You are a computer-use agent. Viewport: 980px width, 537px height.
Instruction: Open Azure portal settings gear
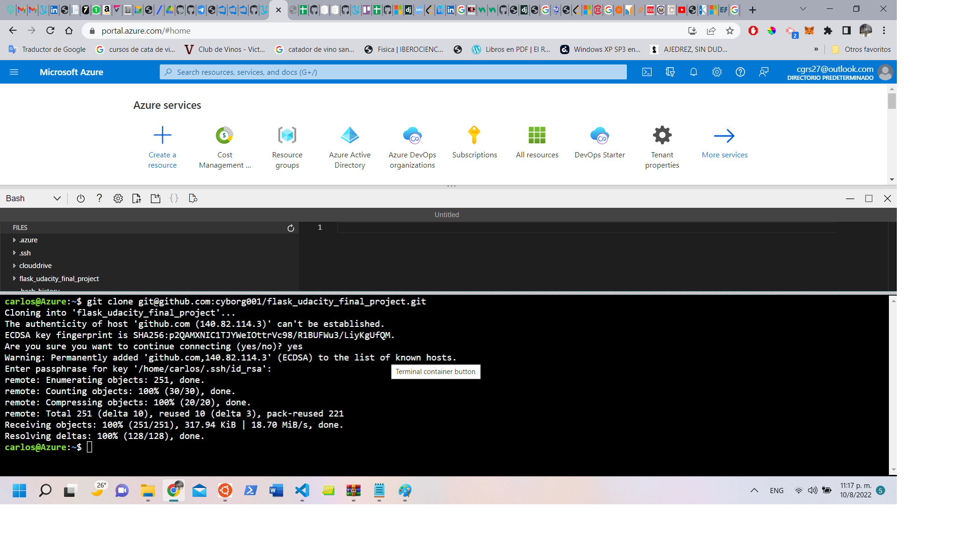[x=717, y=72]
